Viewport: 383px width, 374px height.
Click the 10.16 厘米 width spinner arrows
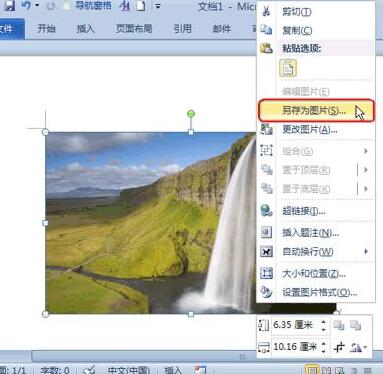click(x=323, y=347)
